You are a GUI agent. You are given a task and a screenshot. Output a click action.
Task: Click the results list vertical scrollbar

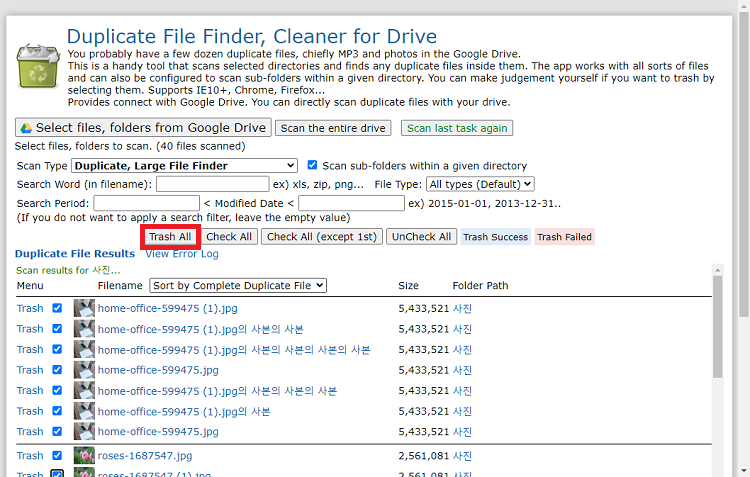tap(717, 330)
